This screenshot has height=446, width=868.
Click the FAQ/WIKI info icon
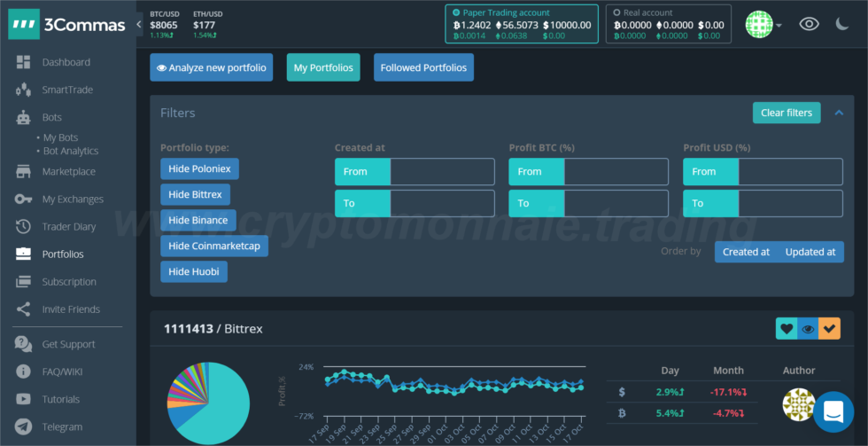pos(23,372)
